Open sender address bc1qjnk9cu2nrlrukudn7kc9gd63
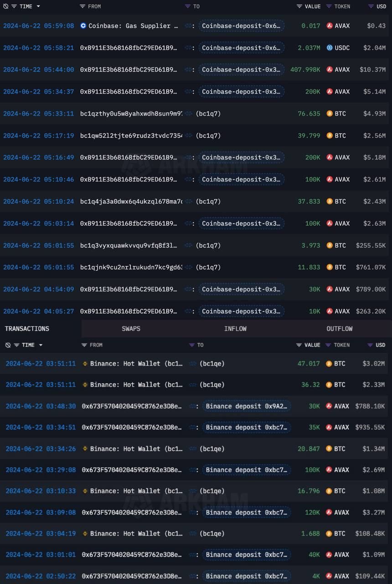The image size is (392, 584). click(x=131, y=267)
